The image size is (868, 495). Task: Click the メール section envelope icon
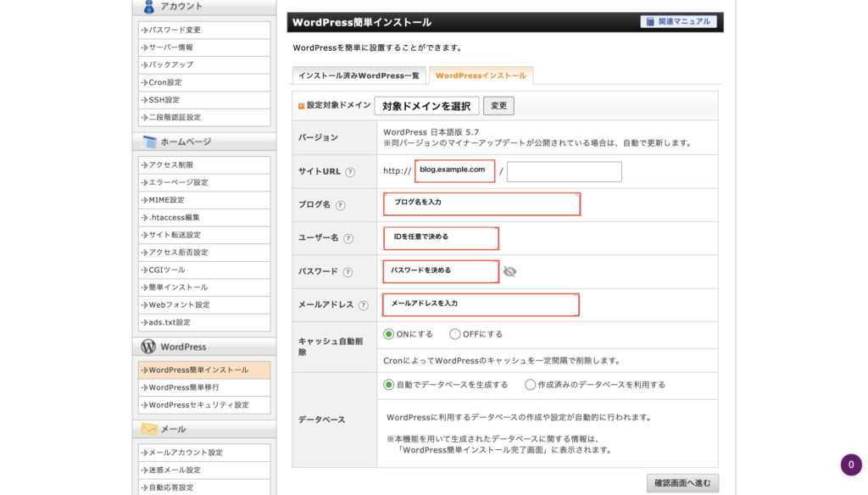pyautogui.click(x=148, y=429)
